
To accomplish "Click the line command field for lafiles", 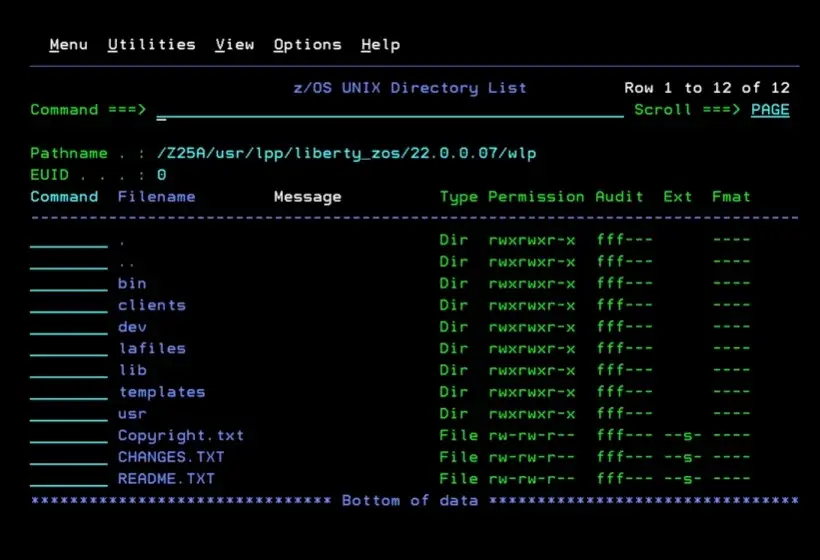I will click(x=69, y=349).
